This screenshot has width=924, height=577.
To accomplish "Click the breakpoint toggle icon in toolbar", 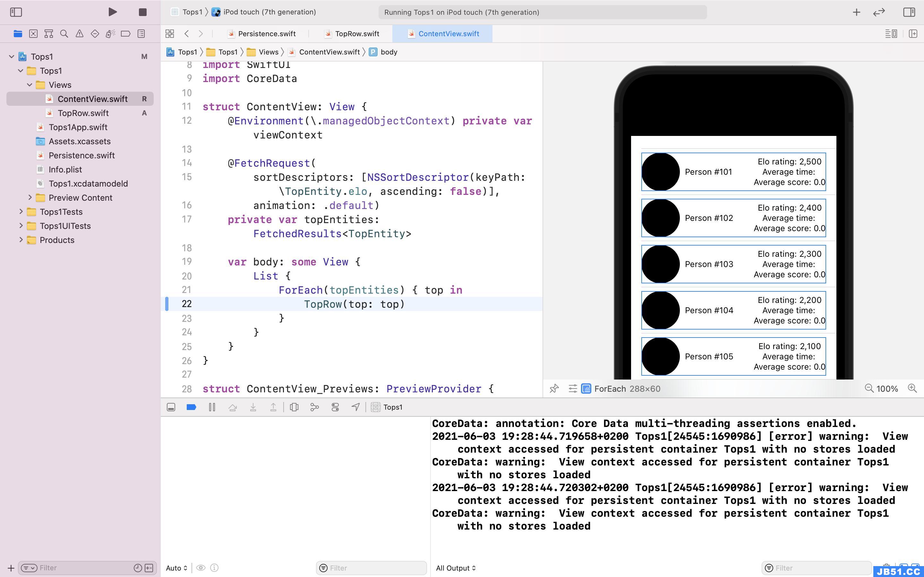I will pos(192,407).
